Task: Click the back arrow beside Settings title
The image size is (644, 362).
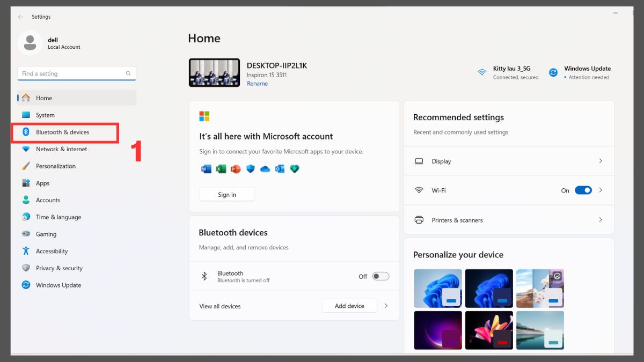Action: (20, 17)
